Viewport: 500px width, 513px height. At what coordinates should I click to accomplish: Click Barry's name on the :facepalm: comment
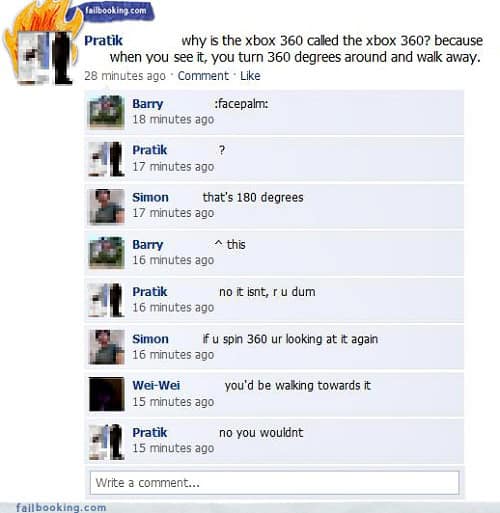147,104
